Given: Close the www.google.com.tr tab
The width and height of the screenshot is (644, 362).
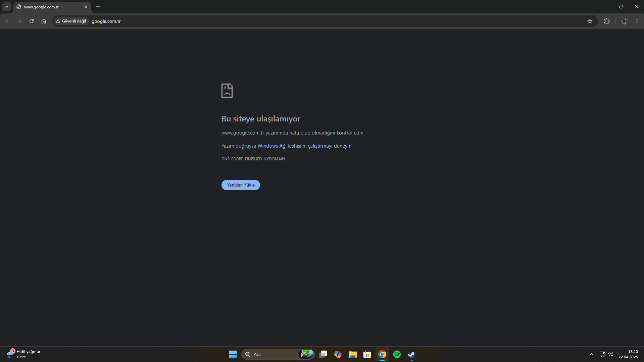Looking at the screenshot, I should 86,7.
